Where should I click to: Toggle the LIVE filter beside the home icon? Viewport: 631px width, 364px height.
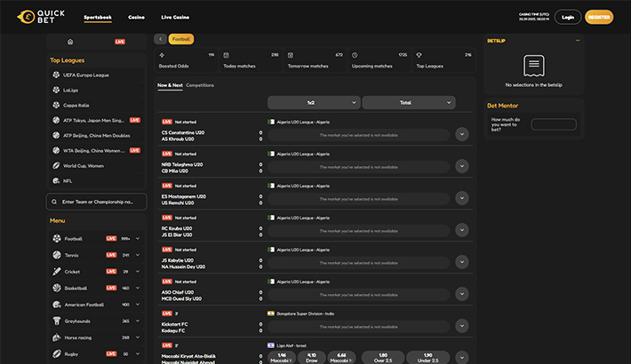click(x=120, y=42)
